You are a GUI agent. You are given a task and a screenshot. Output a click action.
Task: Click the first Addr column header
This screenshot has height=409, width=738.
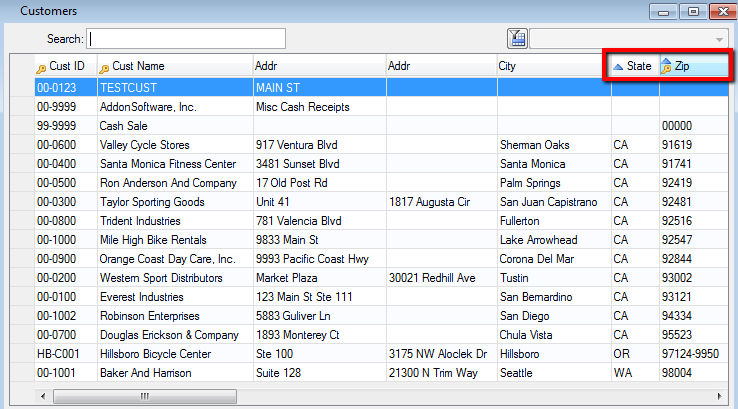[x=318, y=67]
